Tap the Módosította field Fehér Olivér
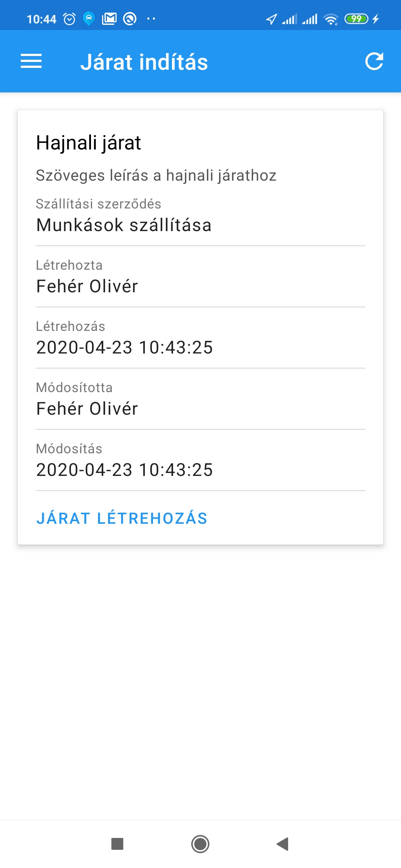401x868 pixels. (x=87, y=409)
